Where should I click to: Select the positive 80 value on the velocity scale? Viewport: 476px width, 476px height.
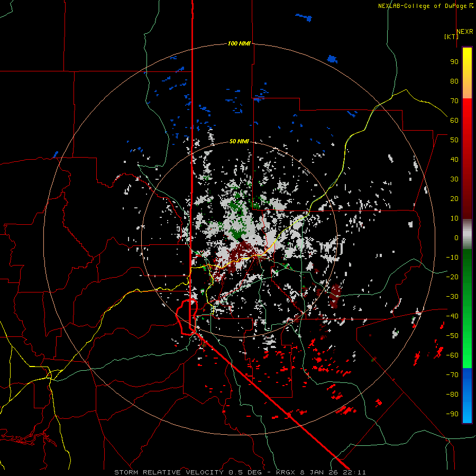[454, 81]
